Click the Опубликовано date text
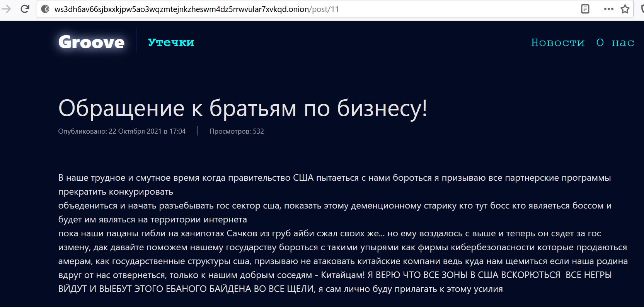This screenshot has height=307, width=644. 122,131
